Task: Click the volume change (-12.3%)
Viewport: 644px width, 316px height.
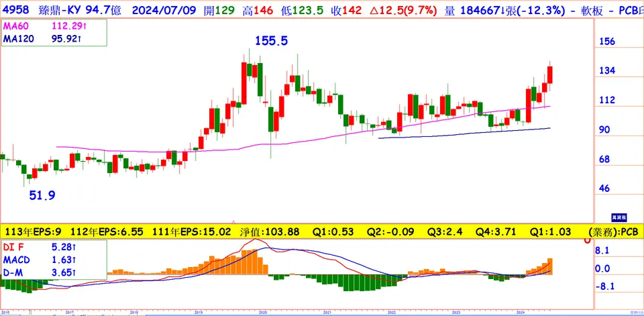Action: click(x=541, y=9)
